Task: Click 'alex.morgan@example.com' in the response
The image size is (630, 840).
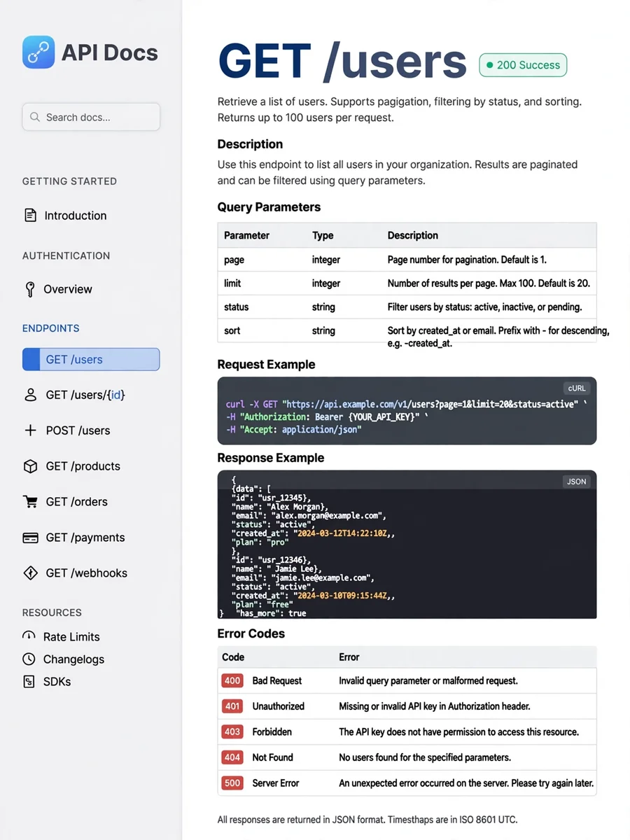Action: click(326, 515)
